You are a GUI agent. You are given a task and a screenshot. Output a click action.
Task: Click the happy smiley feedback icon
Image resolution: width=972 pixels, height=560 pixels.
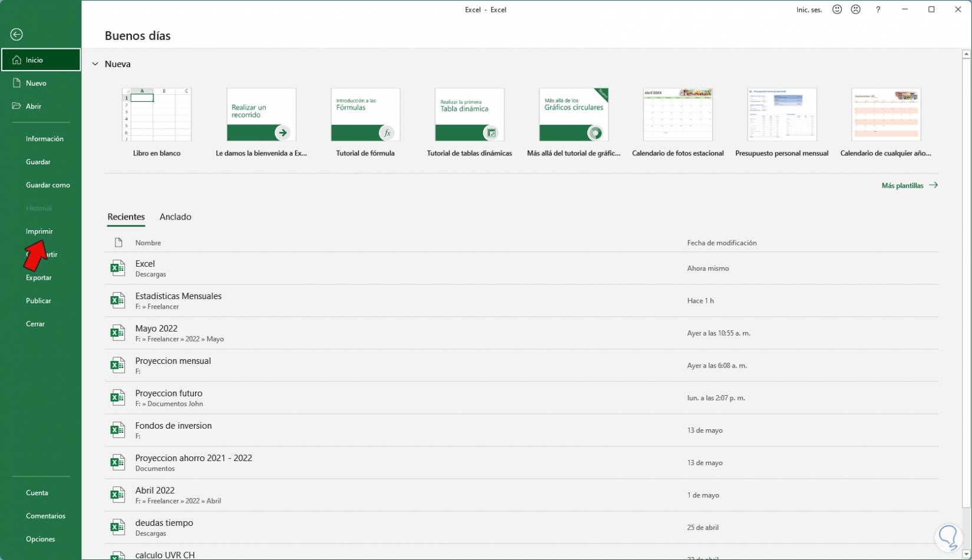[x=837, y=9]
